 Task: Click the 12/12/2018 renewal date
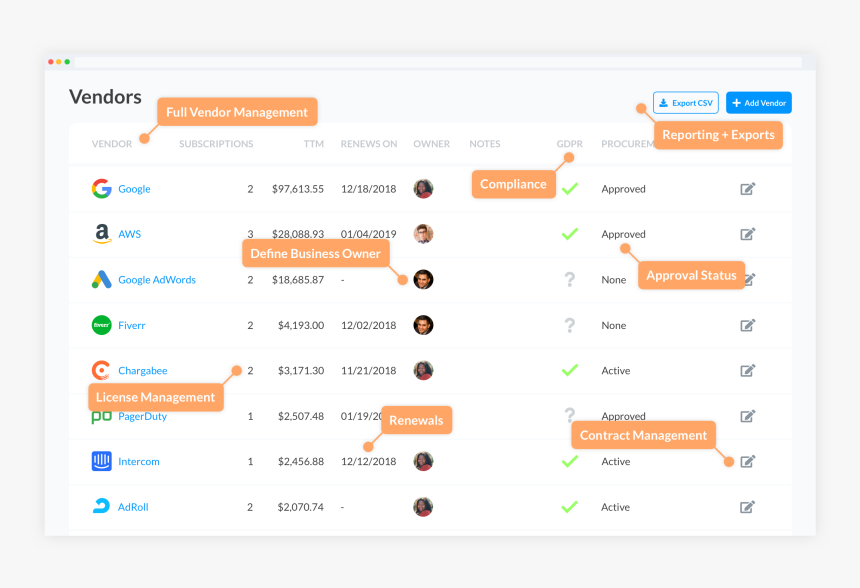pos(369,461)
